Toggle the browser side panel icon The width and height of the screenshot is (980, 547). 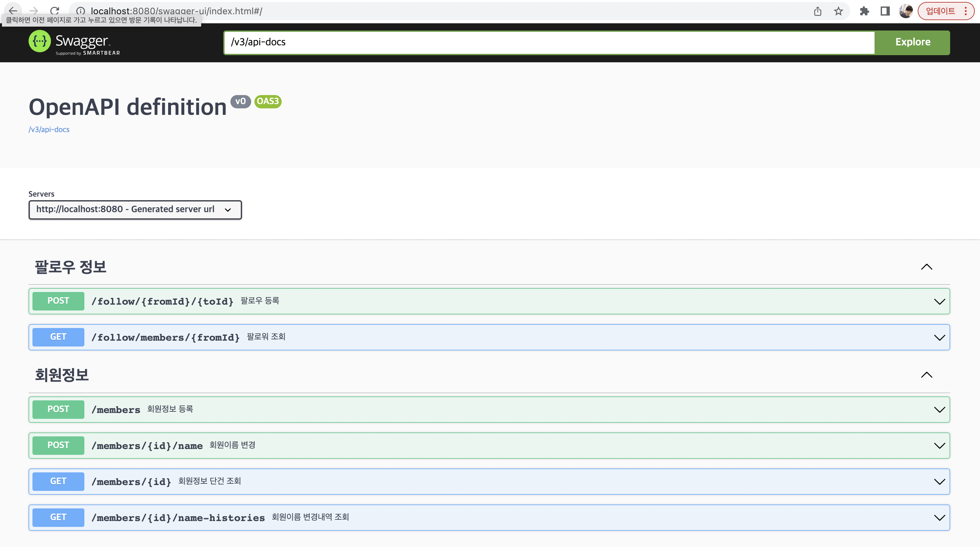tap(885, 11)
